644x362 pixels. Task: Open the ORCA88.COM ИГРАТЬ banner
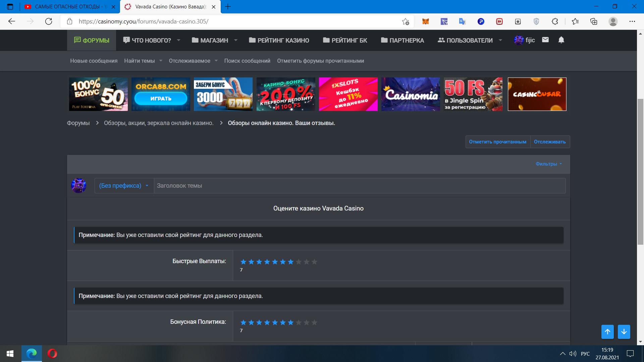[x=161, y=94]
